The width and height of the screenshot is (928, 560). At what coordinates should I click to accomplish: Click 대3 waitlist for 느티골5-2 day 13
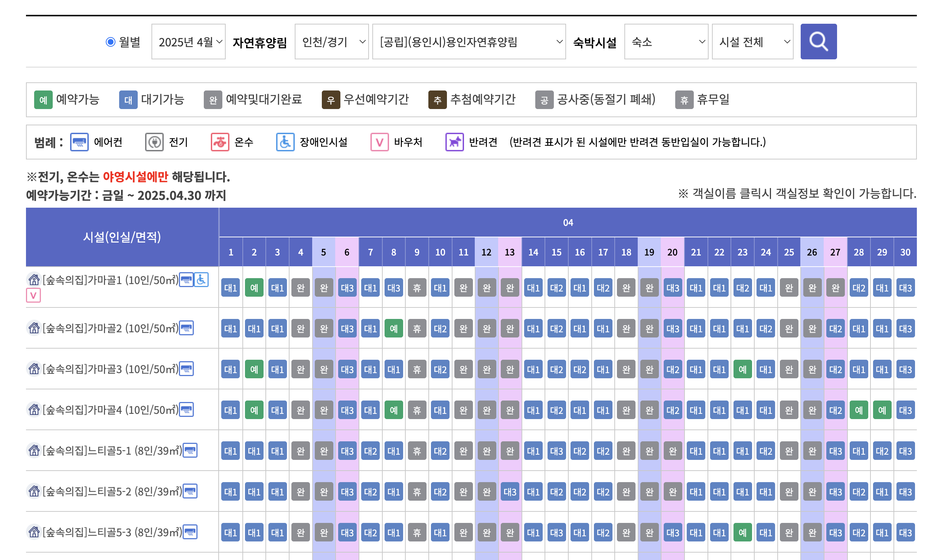click(x=510, y=492)
